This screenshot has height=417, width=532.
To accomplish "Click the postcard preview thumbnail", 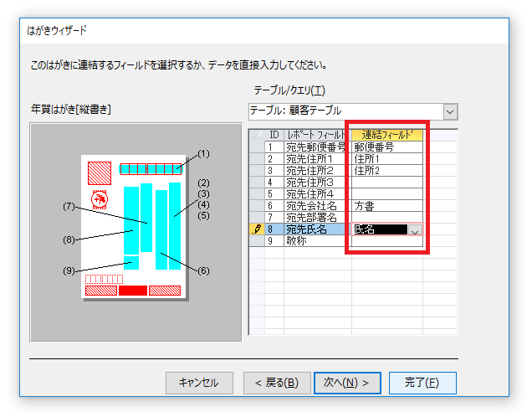I will pyautogui.click(x=134, y=226).
